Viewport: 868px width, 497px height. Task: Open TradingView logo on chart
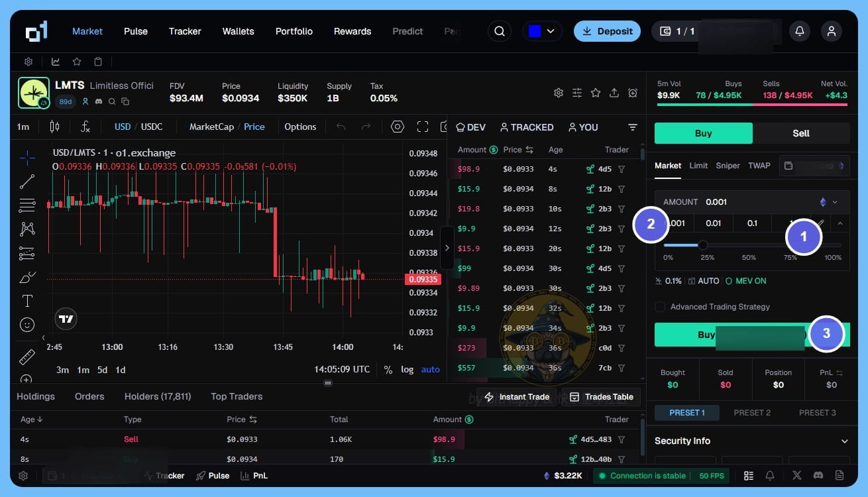(x=66, y=319)
